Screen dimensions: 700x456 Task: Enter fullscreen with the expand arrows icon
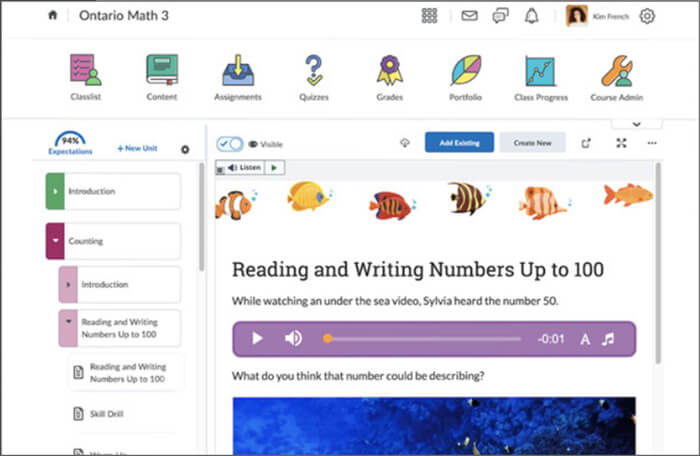[x=621, y=143]
